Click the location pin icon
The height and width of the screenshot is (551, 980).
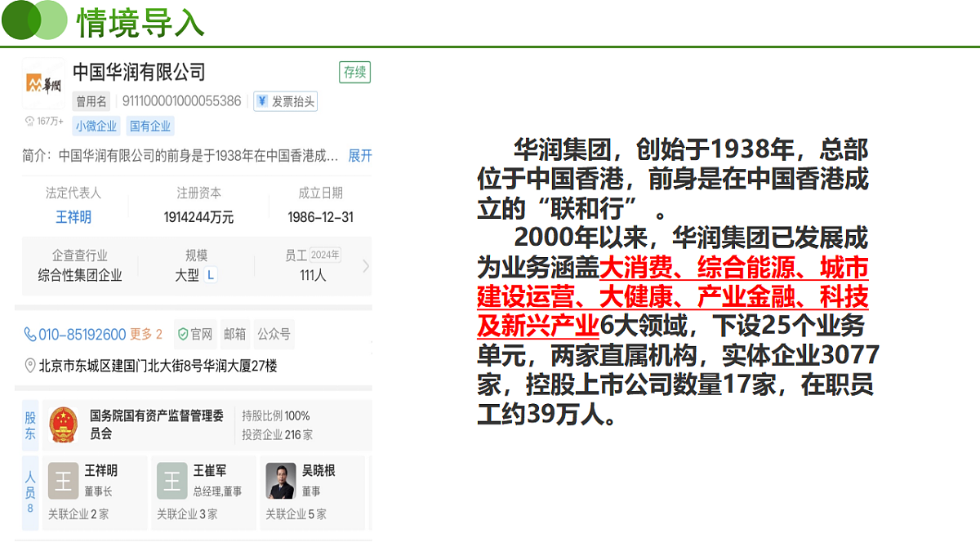(x=30, y=366)
